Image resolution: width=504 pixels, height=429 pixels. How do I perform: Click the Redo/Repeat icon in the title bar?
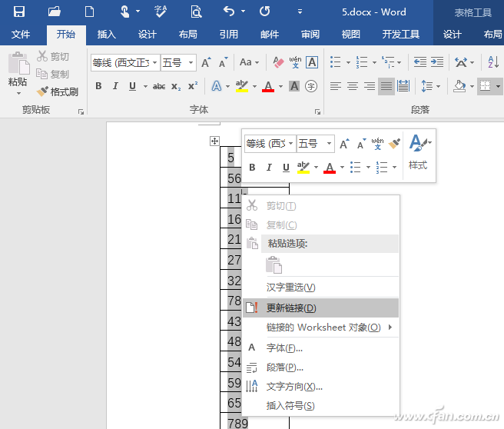pyautogui.click(x=264, y=12)
